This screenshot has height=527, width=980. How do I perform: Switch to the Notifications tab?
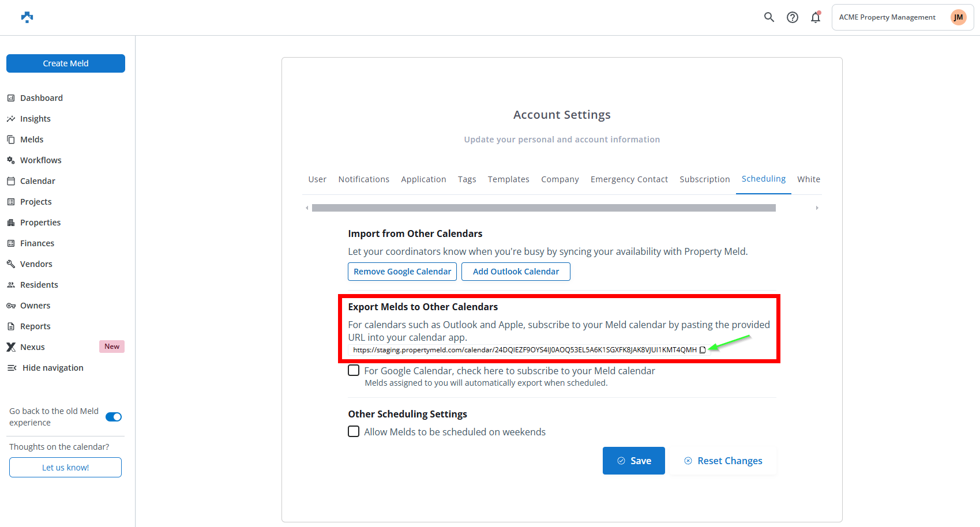pos(363,179)
